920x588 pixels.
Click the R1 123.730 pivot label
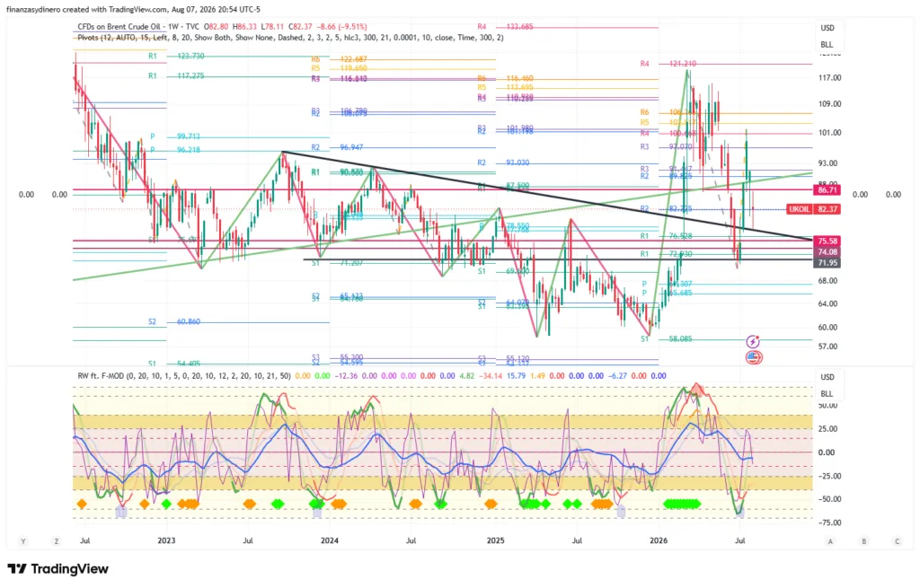point(176,57)
